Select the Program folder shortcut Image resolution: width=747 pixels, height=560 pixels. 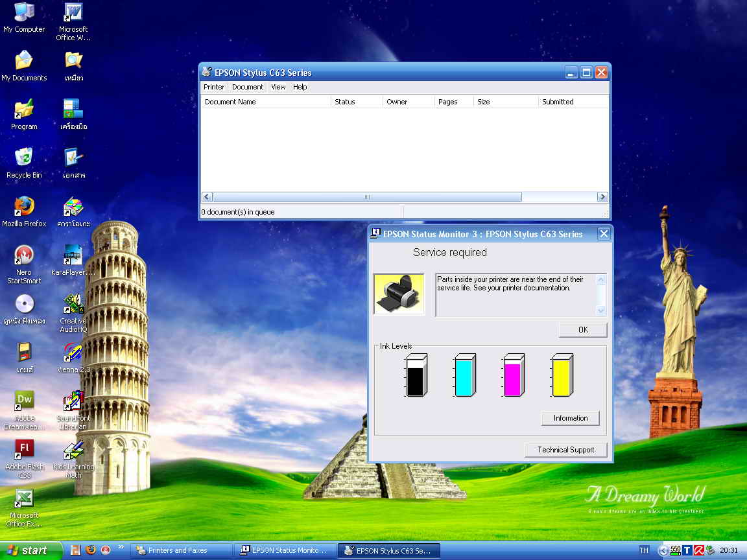pyautogui.click(x=24, y=114)
